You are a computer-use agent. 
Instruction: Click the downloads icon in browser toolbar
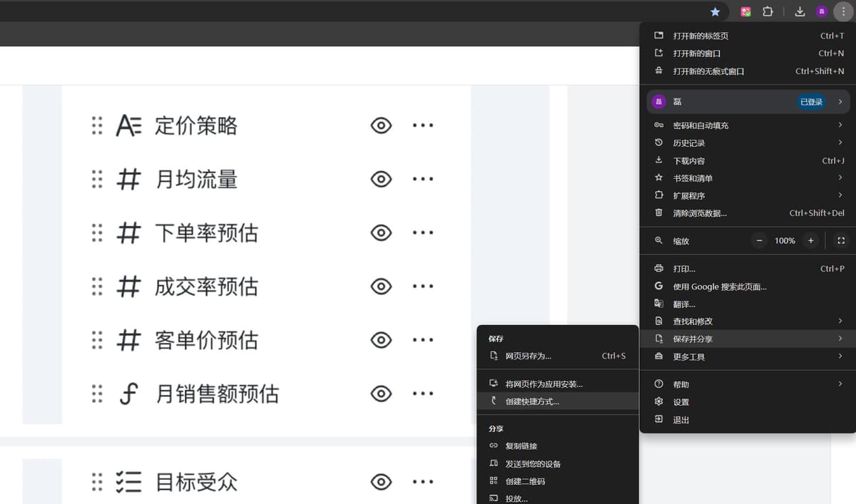click(800, 11)
